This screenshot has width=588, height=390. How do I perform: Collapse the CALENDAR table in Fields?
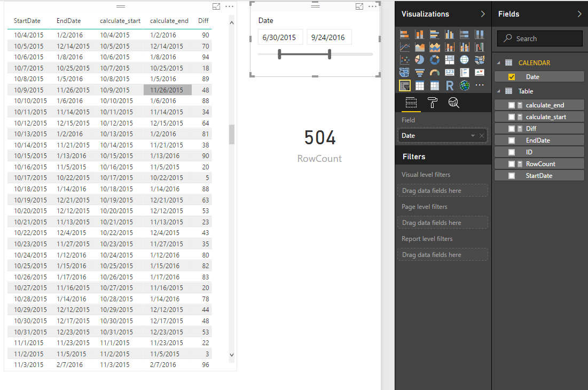point(499,63)
